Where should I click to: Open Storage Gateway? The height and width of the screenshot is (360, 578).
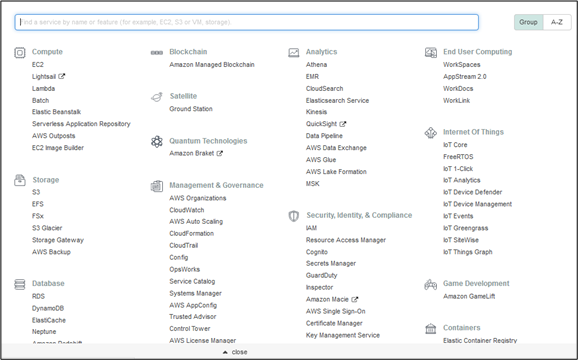click(x=58, y=240)
